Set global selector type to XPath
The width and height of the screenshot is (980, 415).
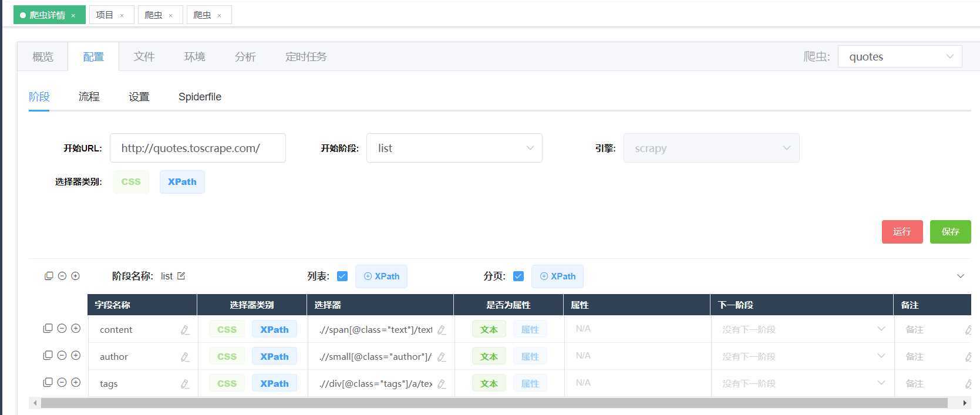[x=182, y=182]
